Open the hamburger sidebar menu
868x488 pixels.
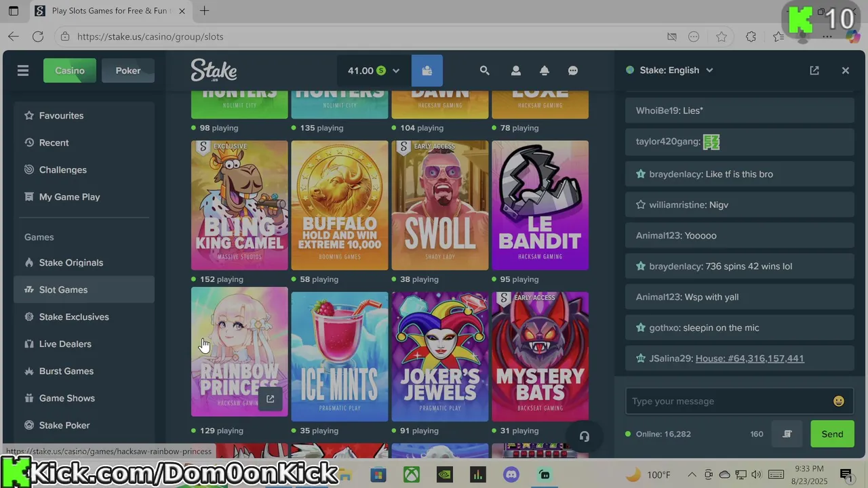23,70
